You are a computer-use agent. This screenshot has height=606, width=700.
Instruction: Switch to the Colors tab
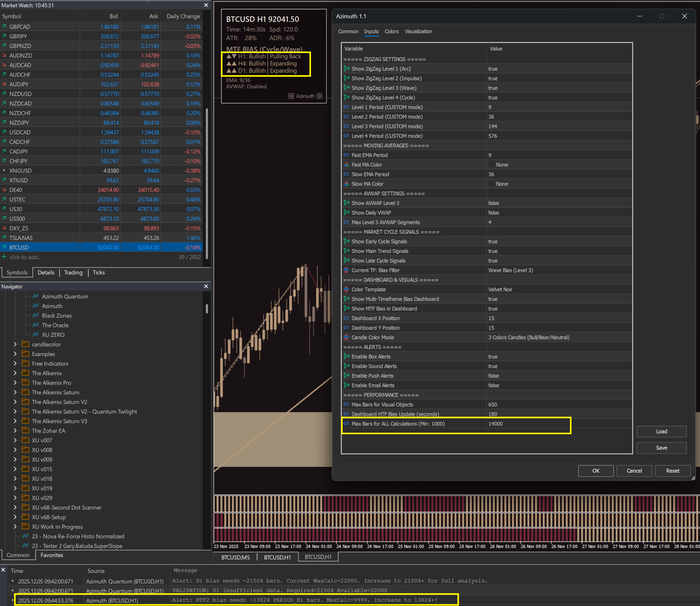392,31
